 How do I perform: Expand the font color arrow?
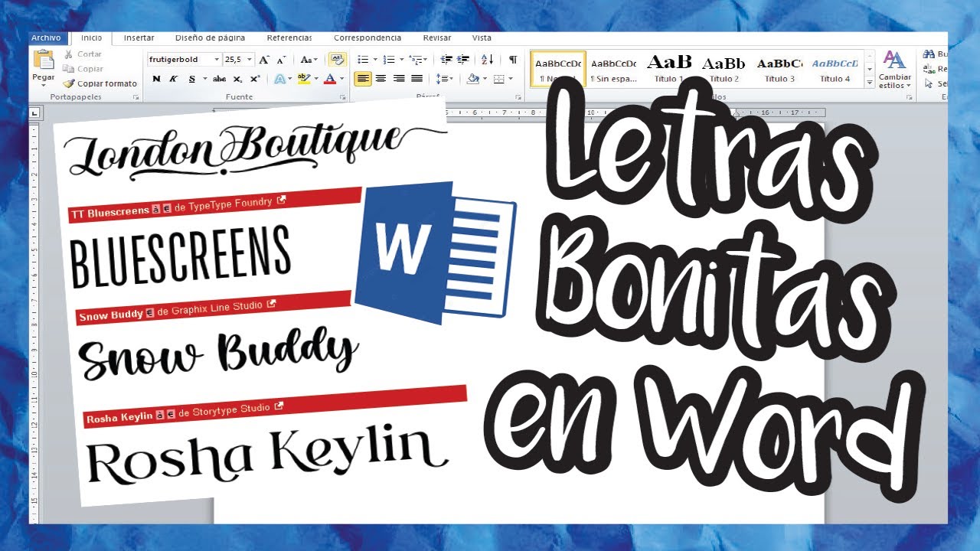pos(341,79)
